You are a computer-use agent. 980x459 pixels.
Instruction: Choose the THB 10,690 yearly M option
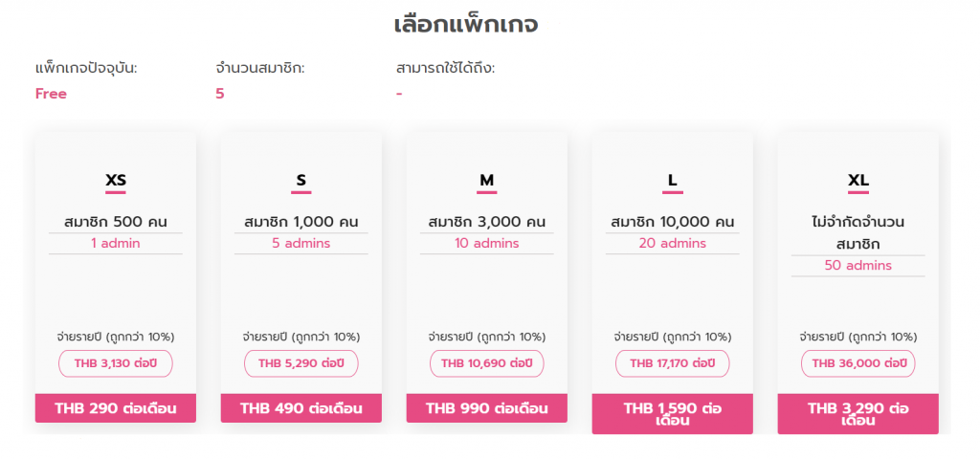[487, 363]
